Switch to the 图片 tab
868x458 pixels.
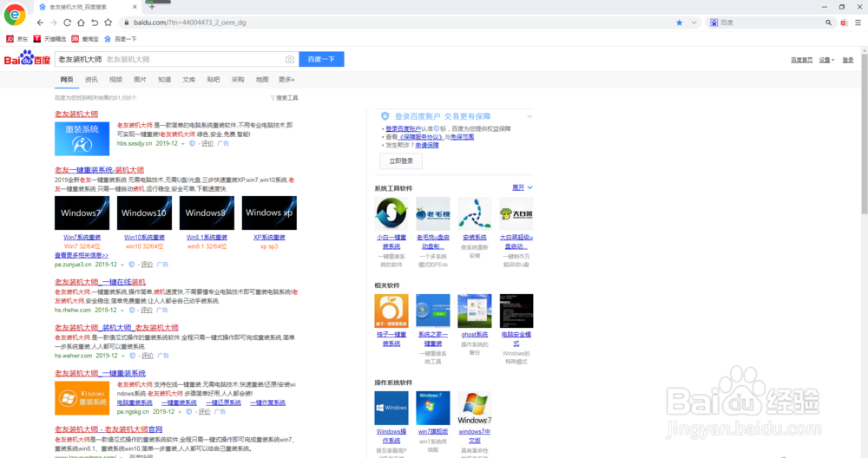pos(140,80)
